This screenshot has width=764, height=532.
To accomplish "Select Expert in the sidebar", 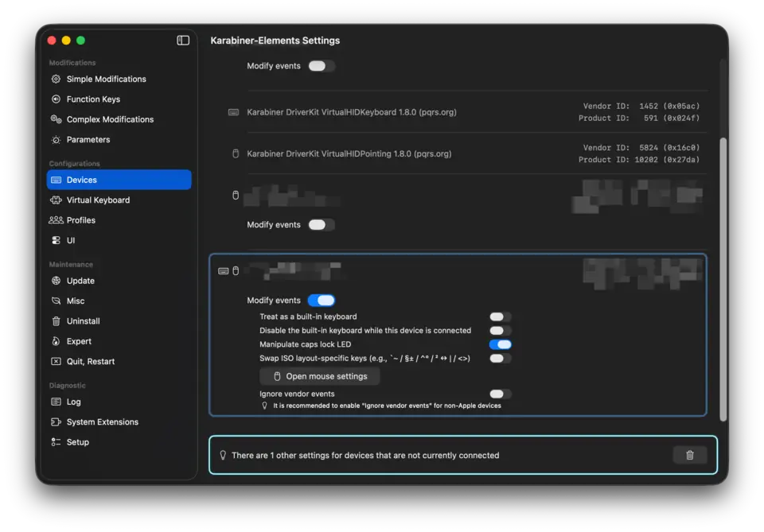I will (119, 341).
